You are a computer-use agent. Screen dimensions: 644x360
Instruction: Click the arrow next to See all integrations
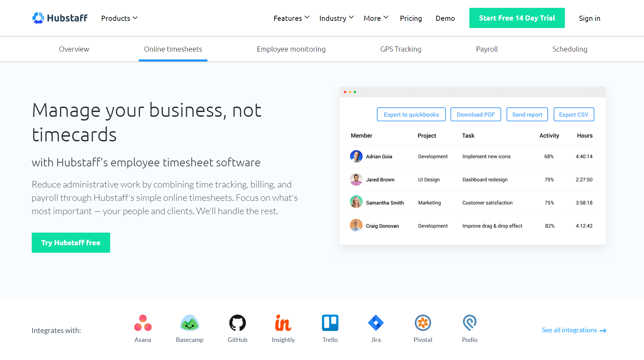[603, 331]
